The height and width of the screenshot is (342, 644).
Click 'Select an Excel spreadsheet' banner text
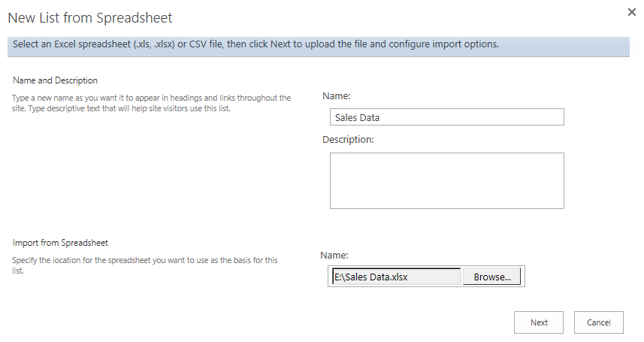(71, 44)
